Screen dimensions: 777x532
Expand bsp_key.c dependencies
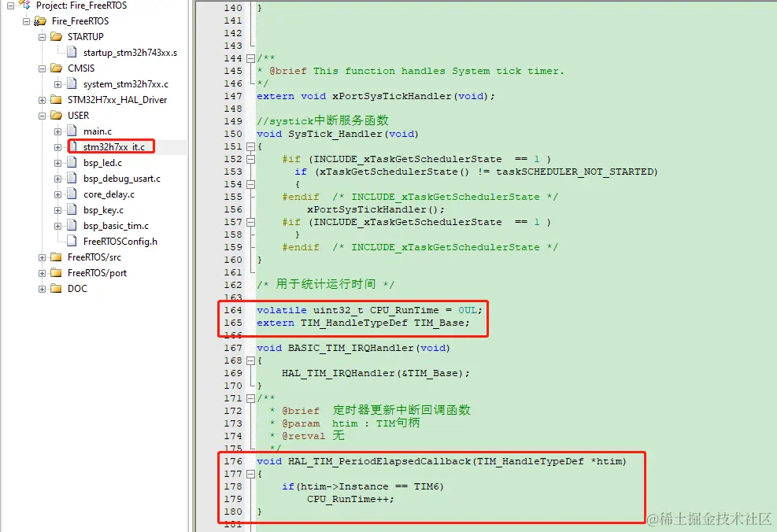pos(58,211)
